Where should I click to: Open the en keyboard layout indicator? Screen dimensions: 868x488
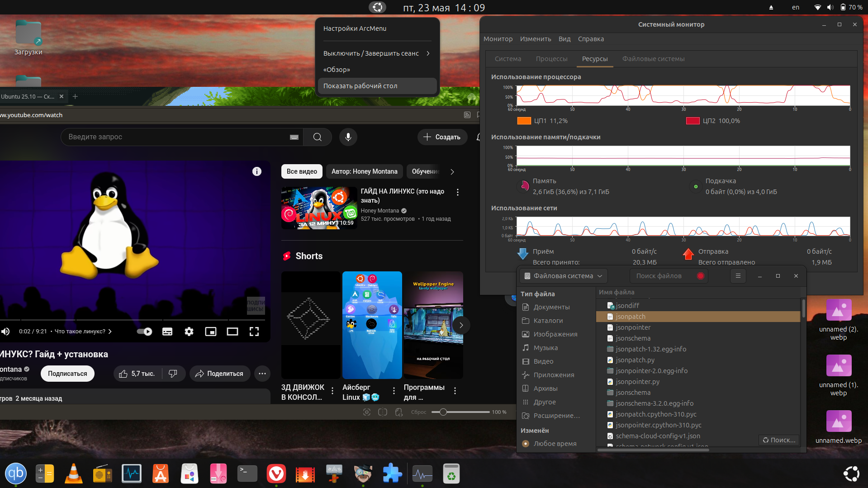[796, 7]
